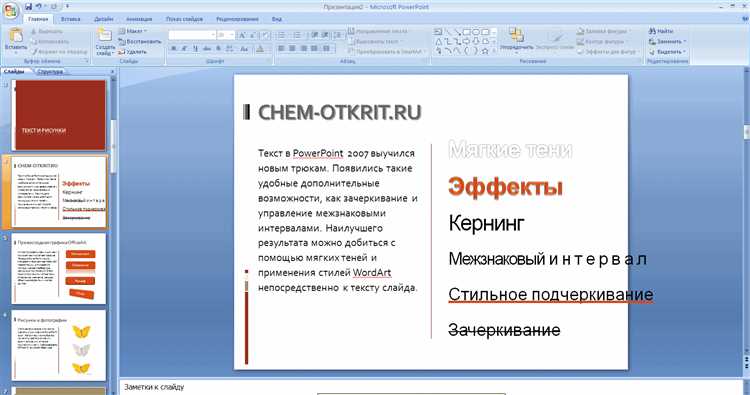
Task: Open PowerPoint help question mark icon
Action: (x=745, y=19)
